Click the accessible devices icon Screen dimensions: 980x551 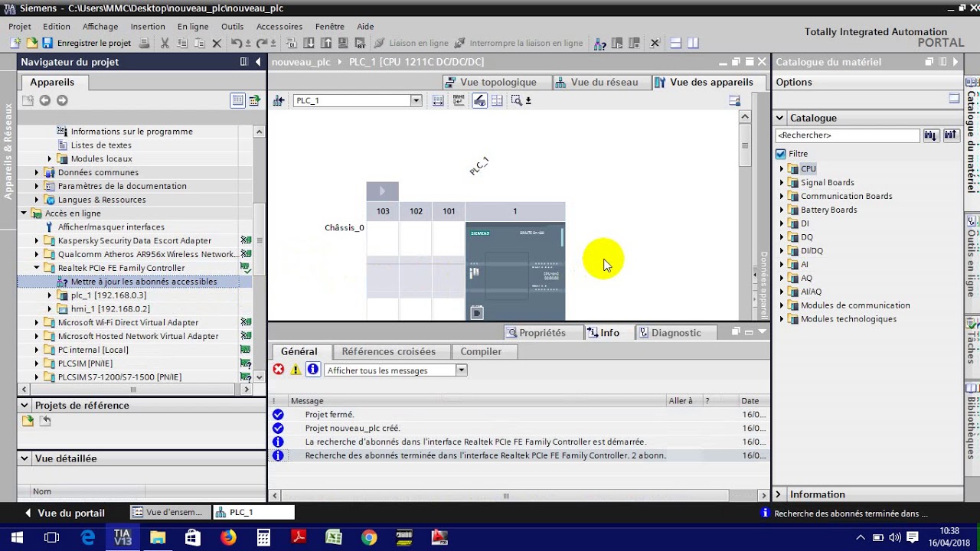point(601,44)
